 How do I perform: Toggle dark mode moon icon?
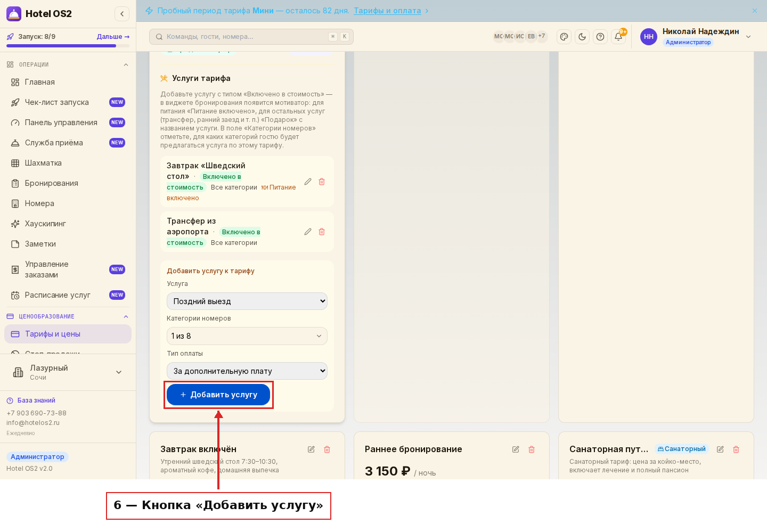tap(582, 37)
